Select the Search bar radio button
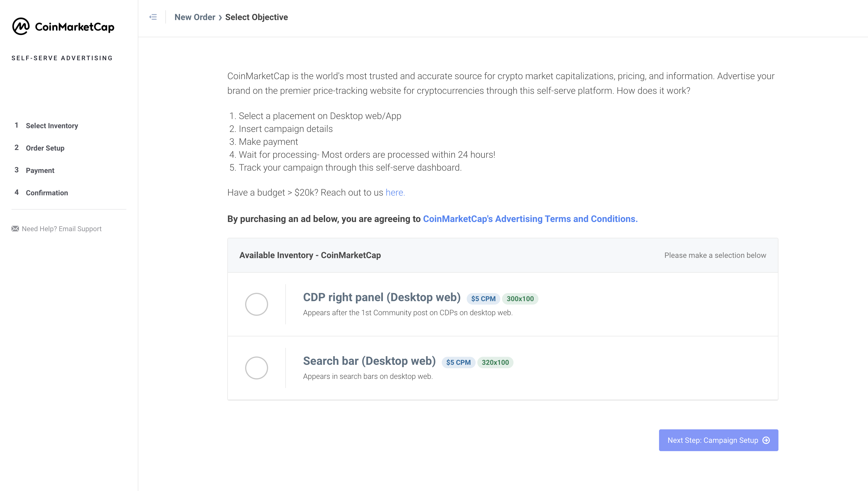 coord(257,368)
